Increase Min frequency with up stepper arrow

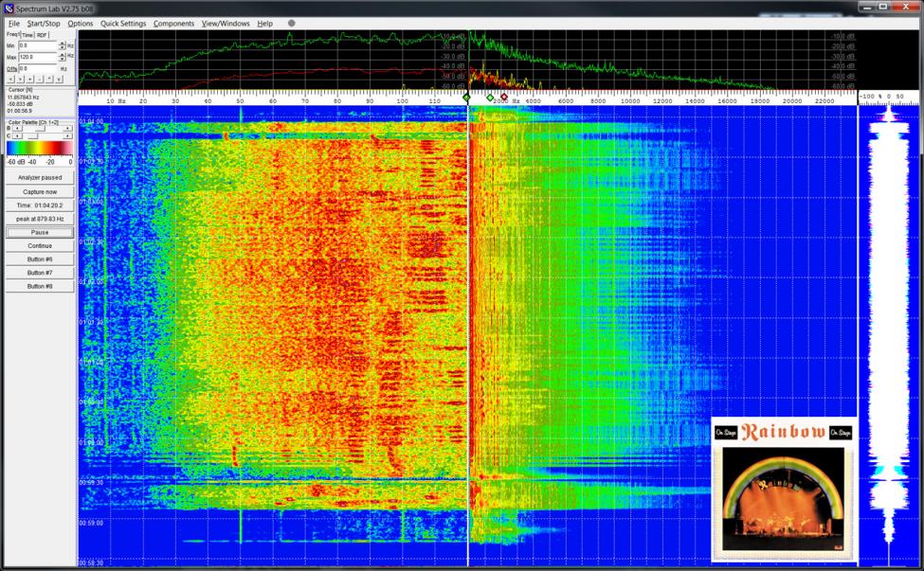(x=62, y=43)
